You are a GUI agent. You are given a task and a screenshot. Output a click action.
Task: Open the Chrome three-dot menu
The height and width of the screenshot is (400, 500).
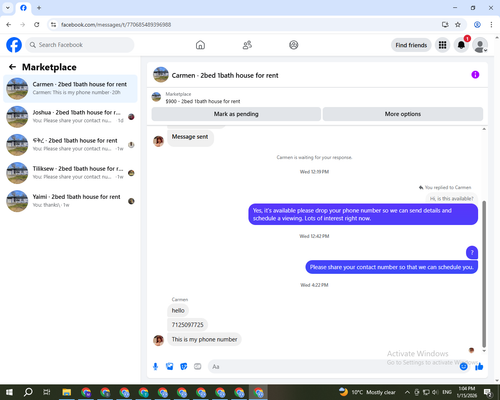click(x=491, y=24)
